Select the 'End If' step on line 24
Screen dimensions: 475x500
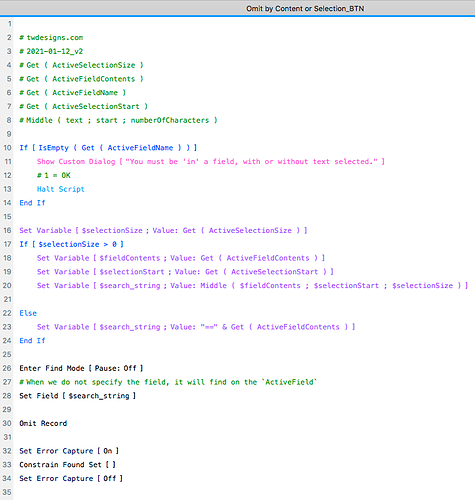32,341
